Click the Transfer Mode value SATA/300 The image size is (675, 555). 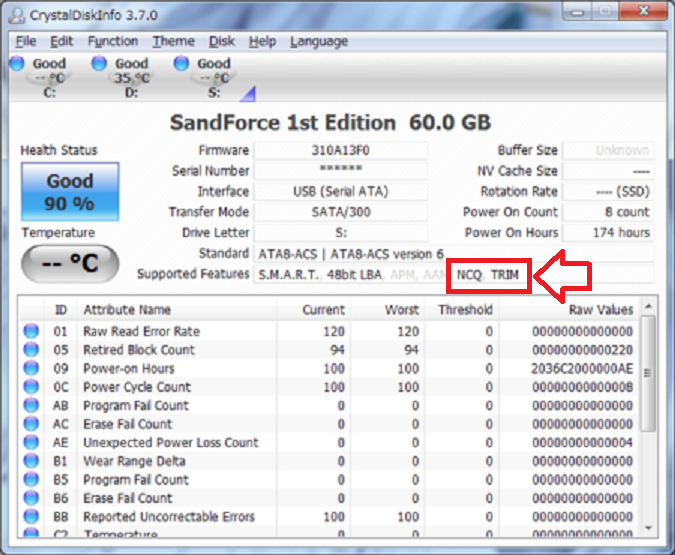coord(341,212)
